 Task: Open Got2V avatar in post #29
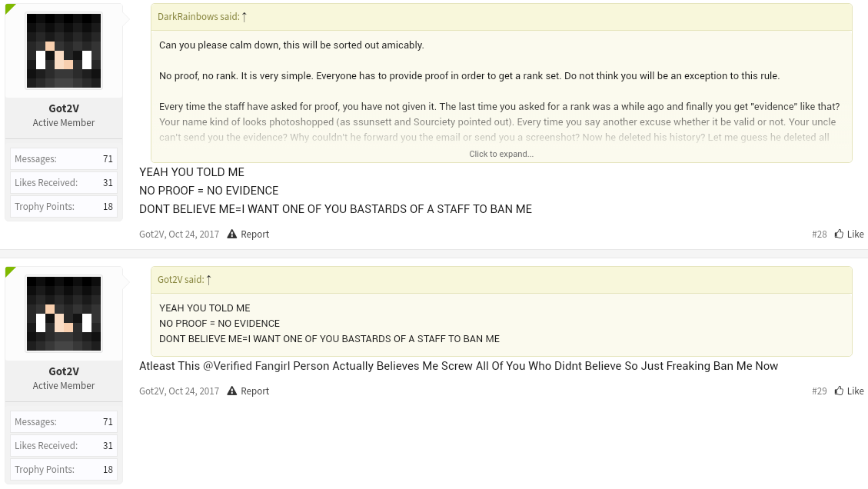pos(64,314)
